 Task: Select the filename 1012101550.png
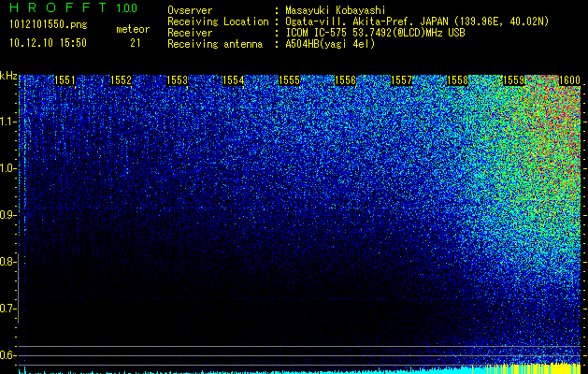click(x=49, y=25)
